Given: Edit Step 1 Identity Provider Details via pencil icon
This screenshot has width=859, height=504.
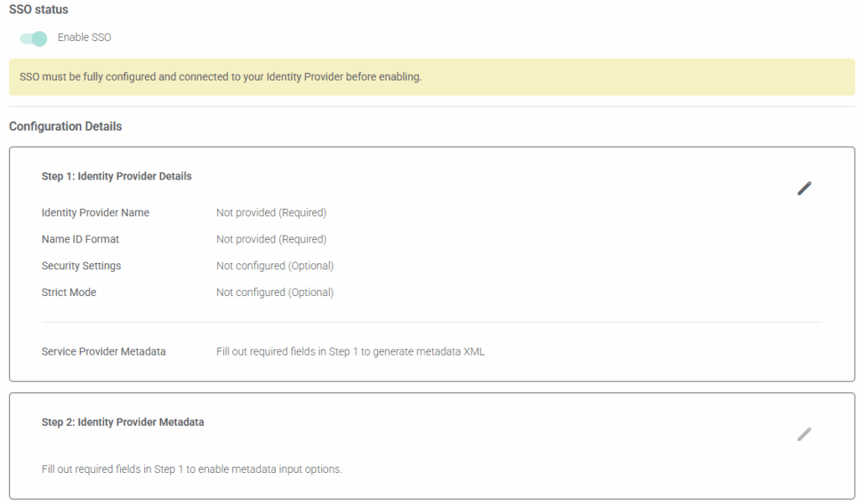Looking at the screenshot, I should [804, 189].
